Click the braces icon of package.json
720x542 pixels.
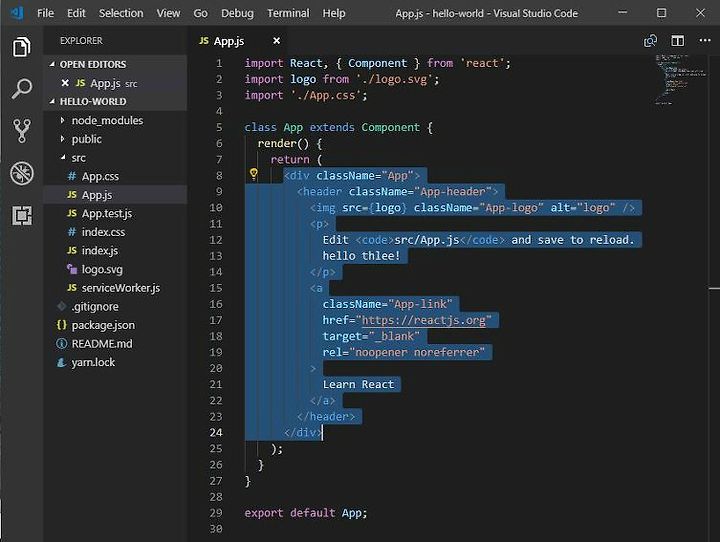tap(62, 325)
